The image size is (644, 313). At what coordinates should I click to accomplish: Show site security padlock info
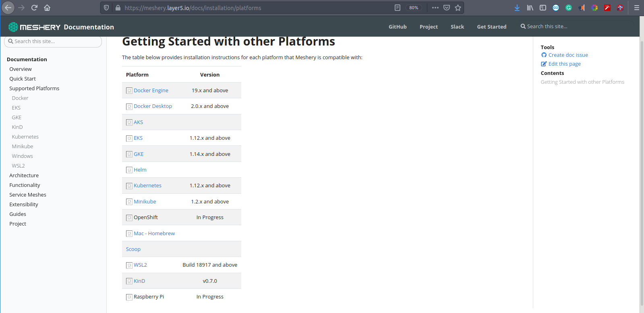coord(118,8)
